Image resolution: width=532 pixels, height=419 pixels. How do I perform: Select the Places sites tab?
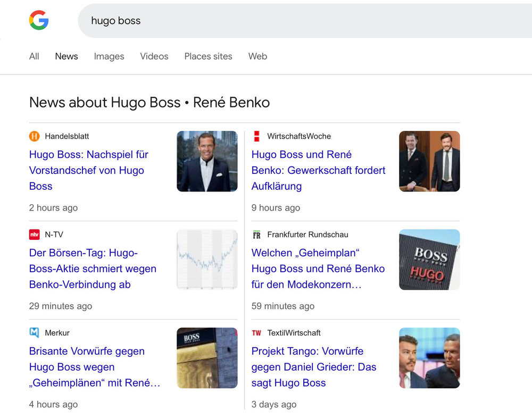point(208,56)
